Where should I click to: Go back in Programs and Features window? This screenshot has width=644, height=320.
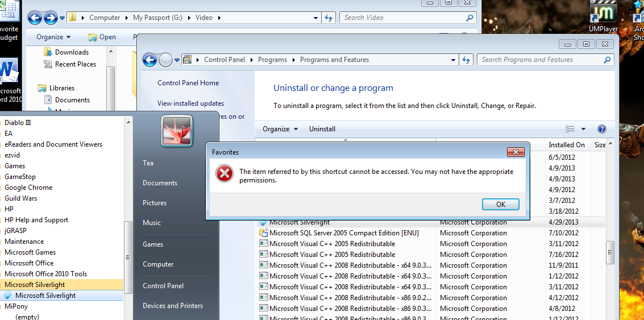click(150, 60)
